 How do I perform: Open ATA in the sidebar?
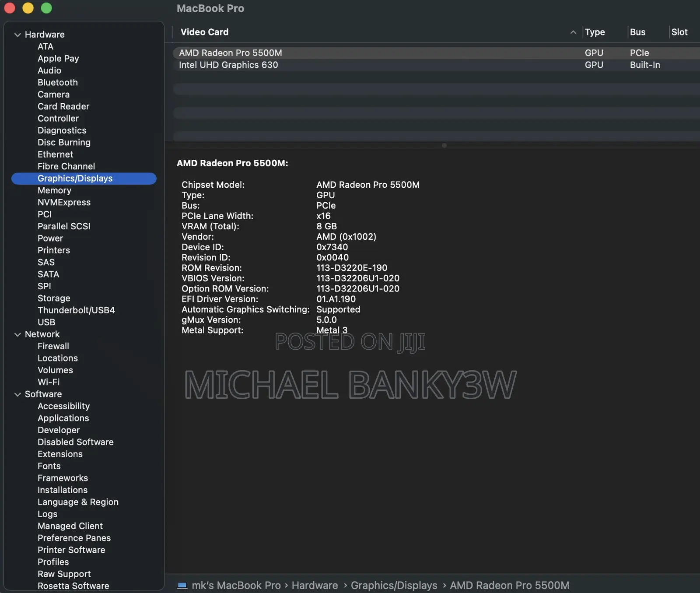point(45,46)
